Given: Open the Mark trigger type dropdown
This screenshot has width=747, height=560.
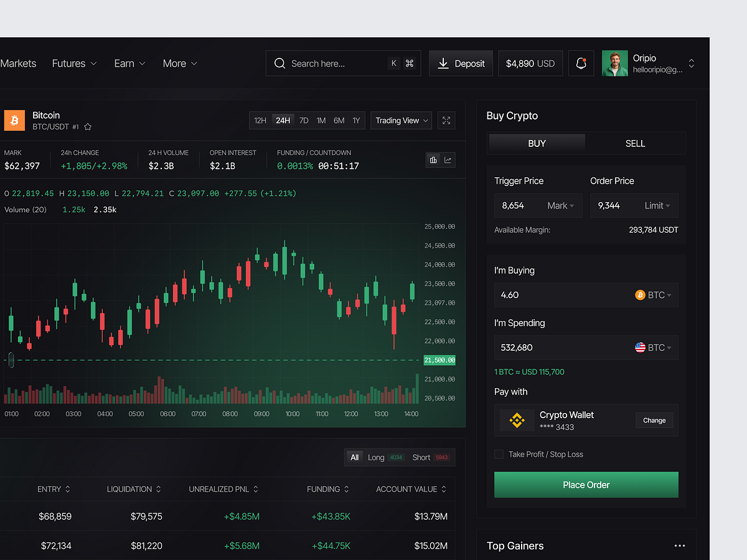Looking at the screenshot, I should (561, 206).
